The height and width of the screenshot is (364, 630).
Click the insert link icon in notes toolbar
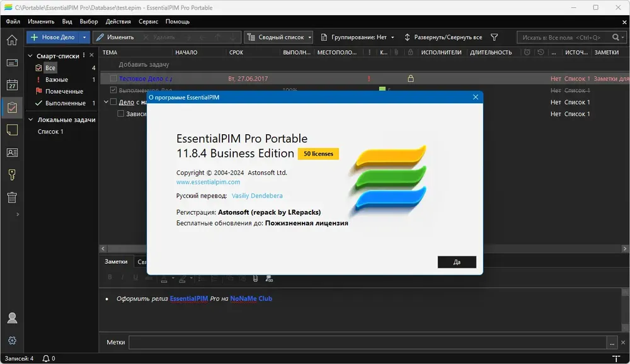tap(269, 278)
